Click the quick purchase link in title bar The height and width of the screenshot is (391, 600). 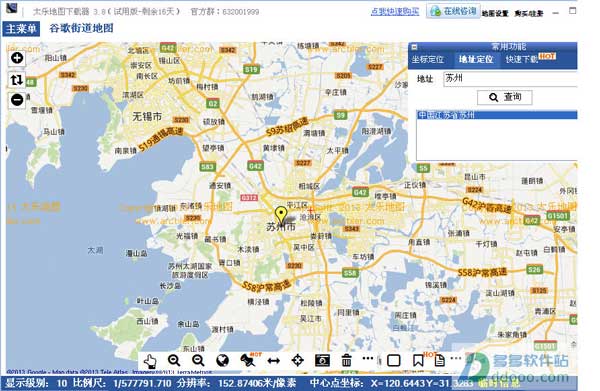[x=395, y=11]
